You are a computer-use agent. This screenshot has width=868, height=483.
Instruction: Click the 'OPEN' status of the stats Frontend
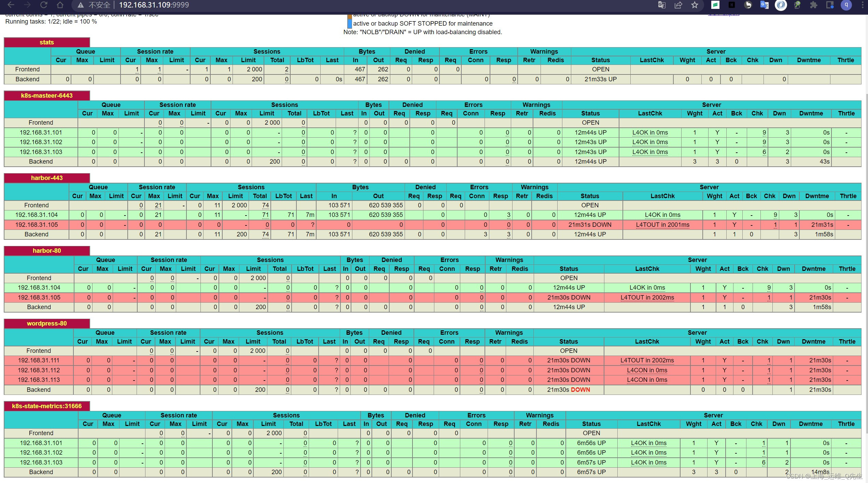pyautogui.click(x=601, y=69)
